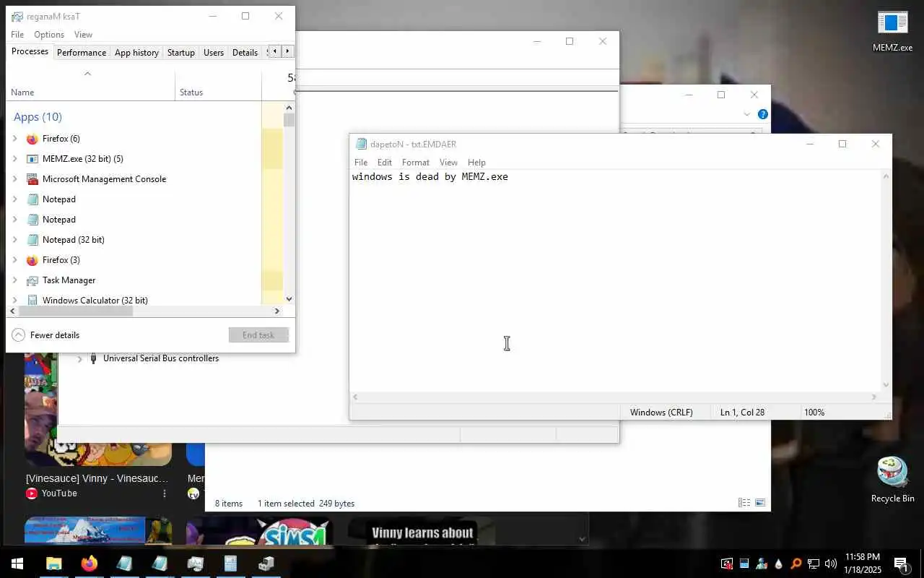
Task: Switch to Calculator on the taskbar
Action: pos(230,564)
